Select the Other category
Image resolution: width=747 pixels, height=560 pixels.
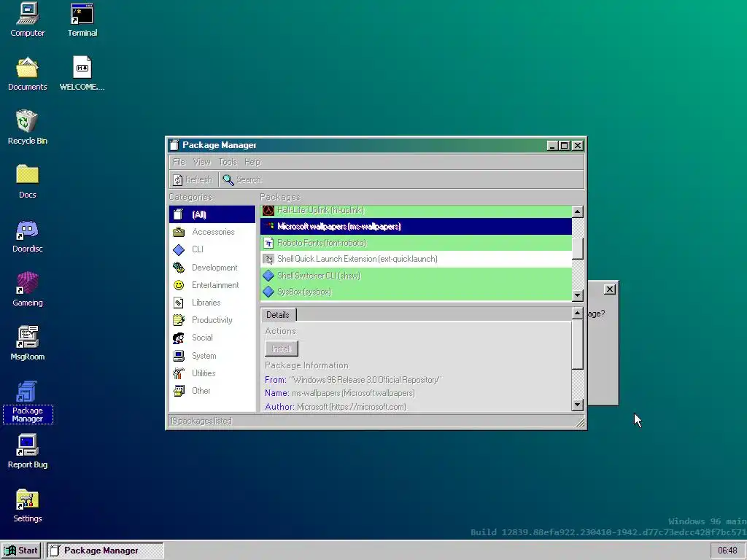point(212,391)
